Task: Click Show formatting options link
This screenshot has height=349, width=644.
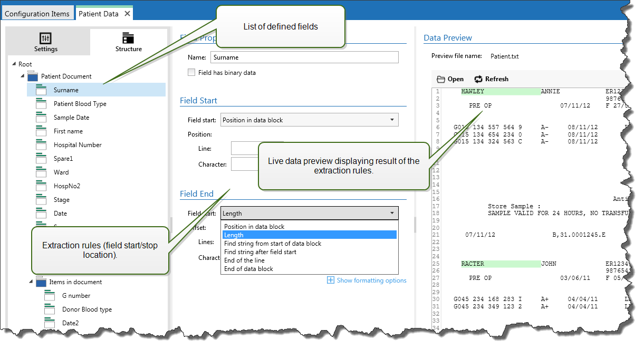Action: click(371, 280)
